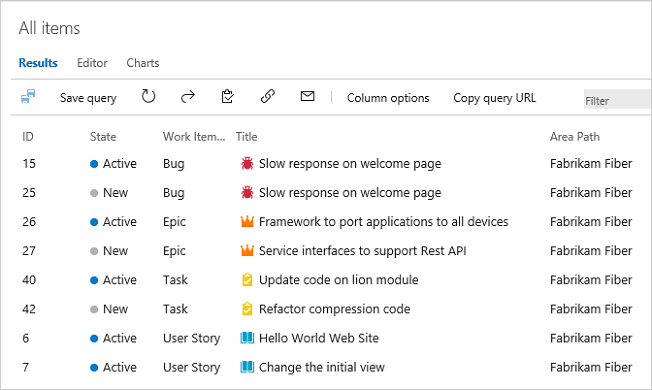This screenshot has height=390, width=652.
Task: Click book icon for Hello World Web Site
Action: (x=247, y=338)
